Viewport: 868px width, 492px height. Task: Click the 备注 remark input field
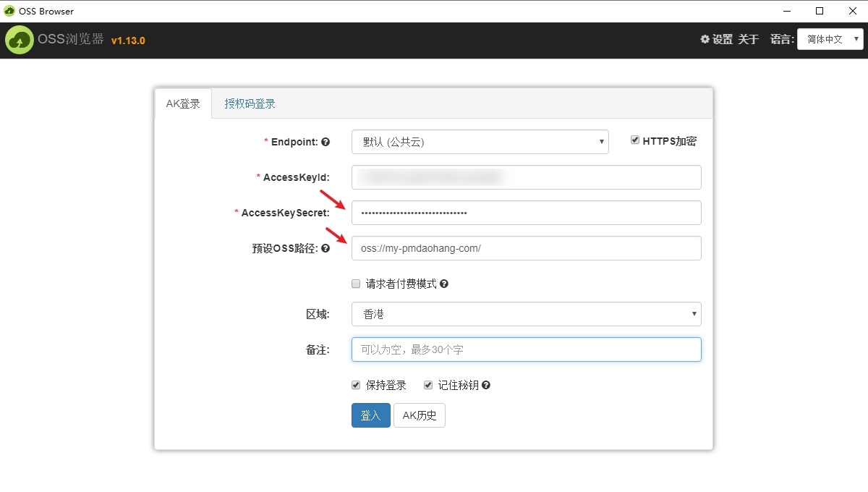pyautogui.click(x=527, y=349)
